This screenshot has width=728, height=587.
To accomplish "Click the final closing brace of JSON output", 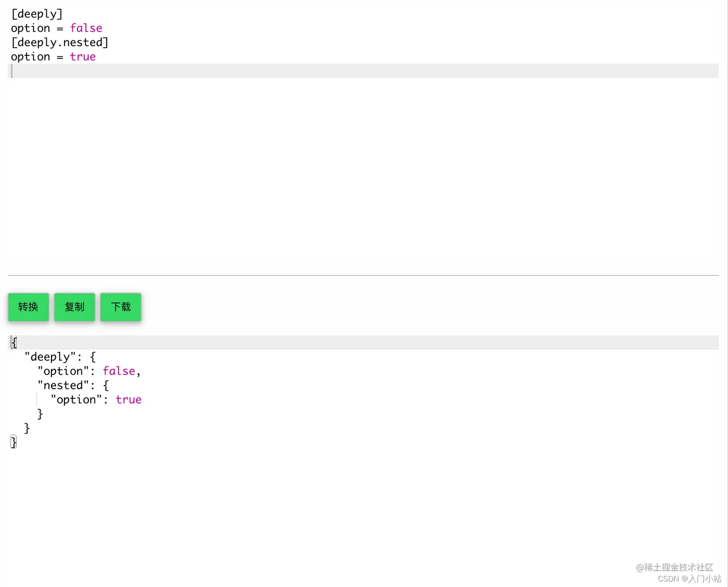I will 13,442.
